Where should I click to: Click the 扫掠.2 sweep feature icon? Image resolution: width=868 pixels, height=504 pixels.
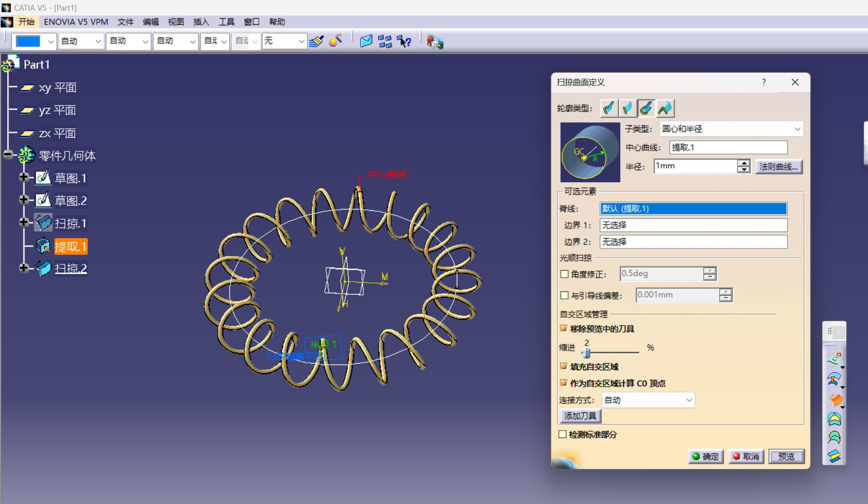[44, 268]
